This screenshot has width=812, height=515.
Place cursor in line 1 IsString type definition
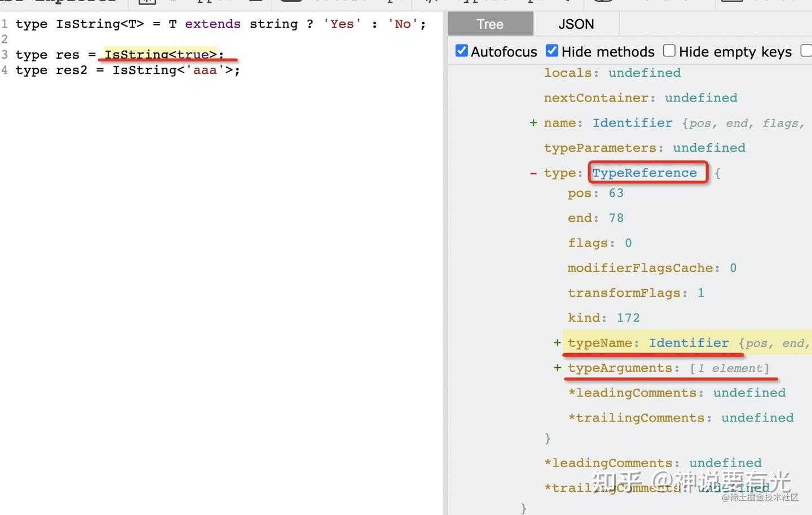(x=220, y=24)
